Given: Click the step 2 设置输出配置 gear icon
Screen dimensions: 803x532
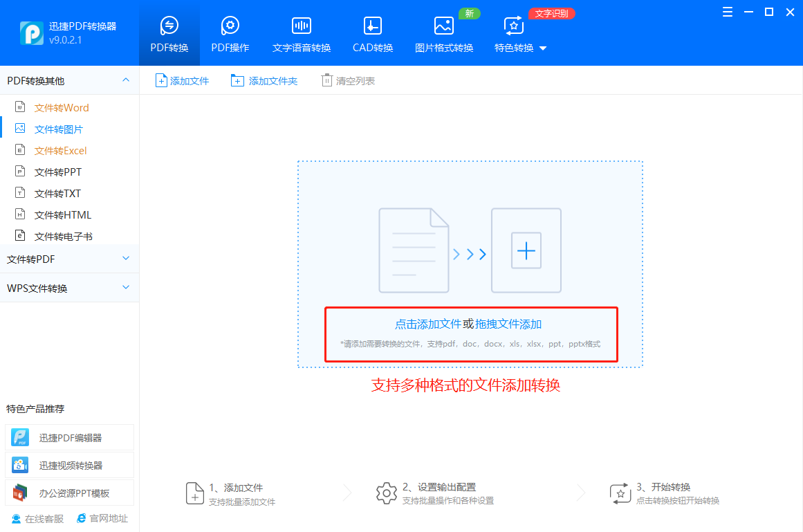Looking at the screenshot, I should [386, 493].
